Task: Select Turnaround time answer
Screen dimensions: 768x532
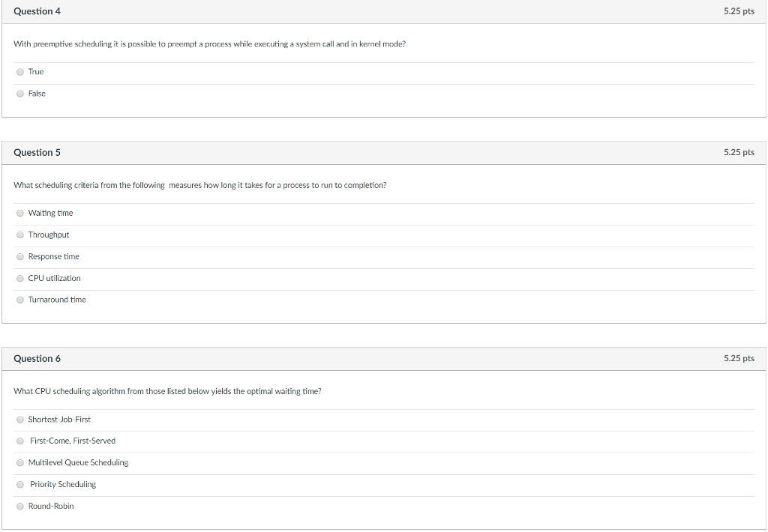Action: 20,300
